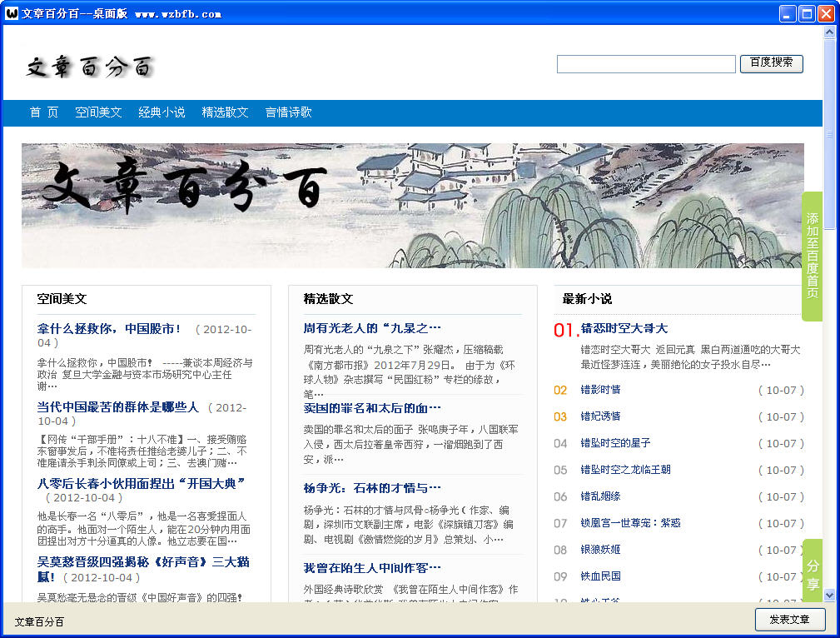This screenshot has height=638, width=840.
Task: Open article 吴莫愁晋级四强揭秘好声音
Action: point(143,569)
